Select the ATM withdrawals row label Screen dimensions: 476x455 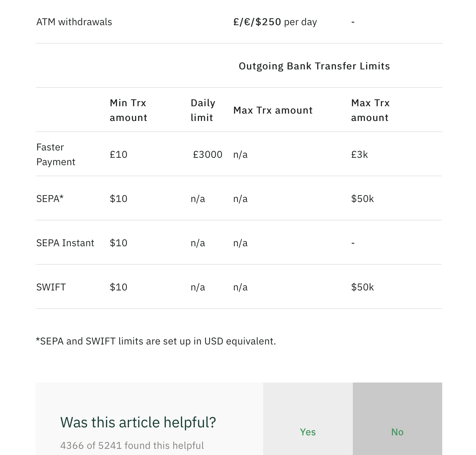pos(74,22)
